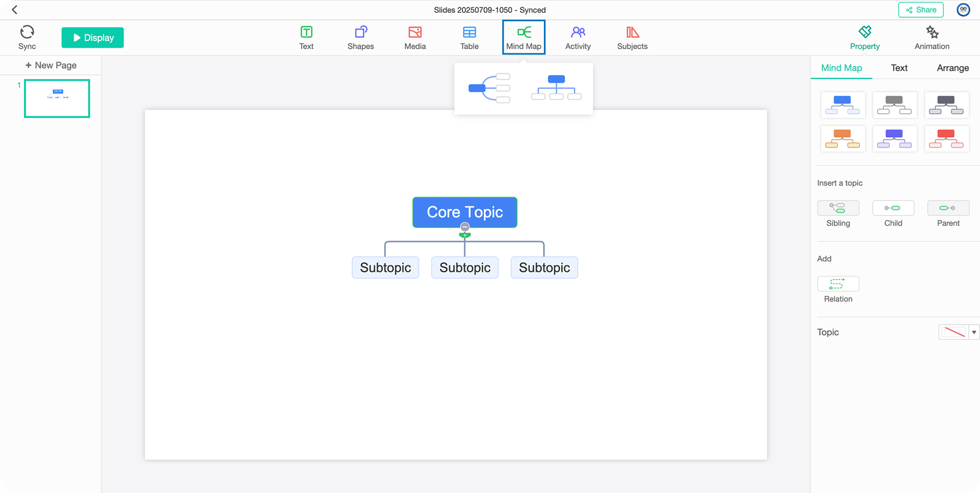Click the Share button
The image size is (980, 493).
click(x=921, y=10)
